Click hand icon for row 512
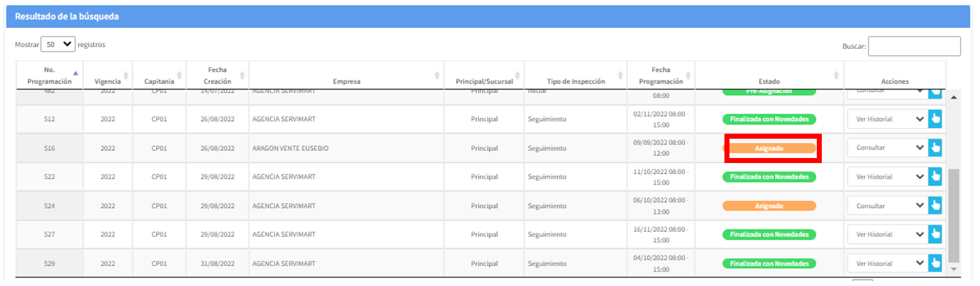This screenshot has height=286, width=980. pyautogui.click(x=935, y=119)
